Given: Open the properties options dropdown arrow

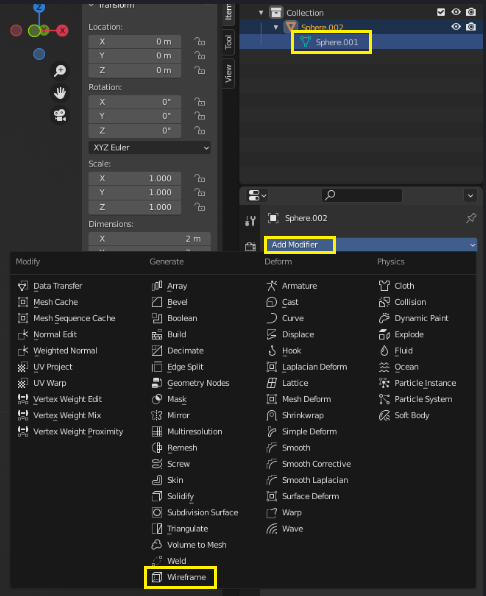Looking at the screenshot, I should (x=470, y=195).
